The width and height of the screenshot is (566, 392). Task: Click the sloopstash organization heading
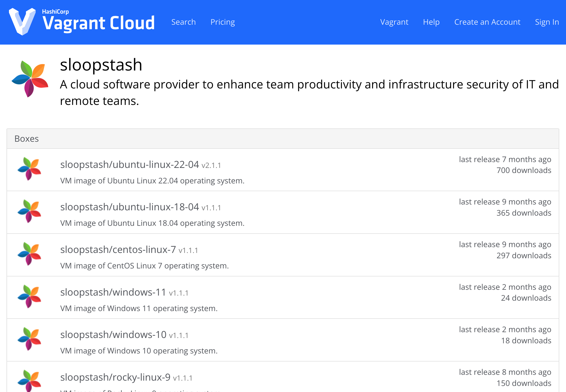[x=101, y=65]
